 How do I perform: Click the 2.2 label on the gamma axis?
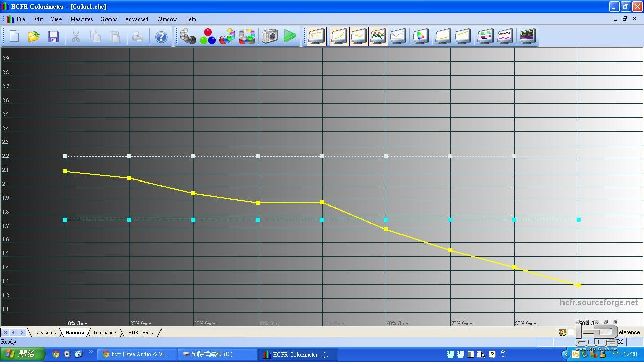[x=5, y=156]
